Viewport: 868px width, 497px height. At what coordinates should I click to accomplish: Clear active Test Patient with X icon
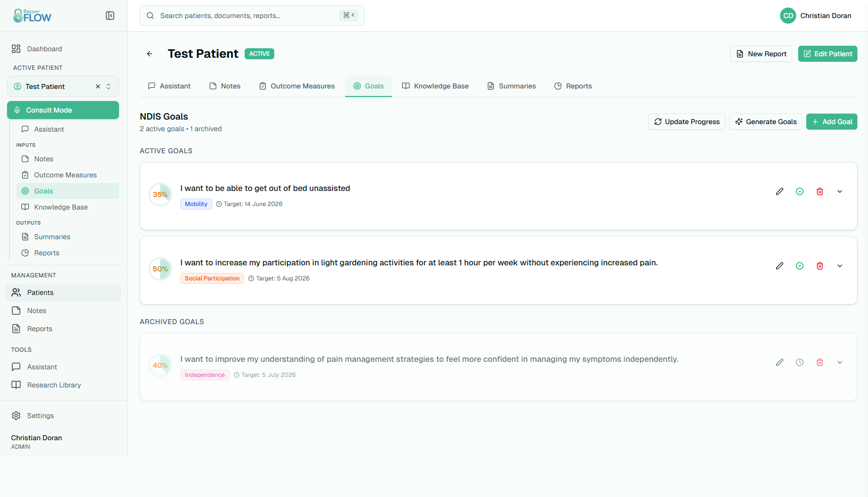click(98, 86)
